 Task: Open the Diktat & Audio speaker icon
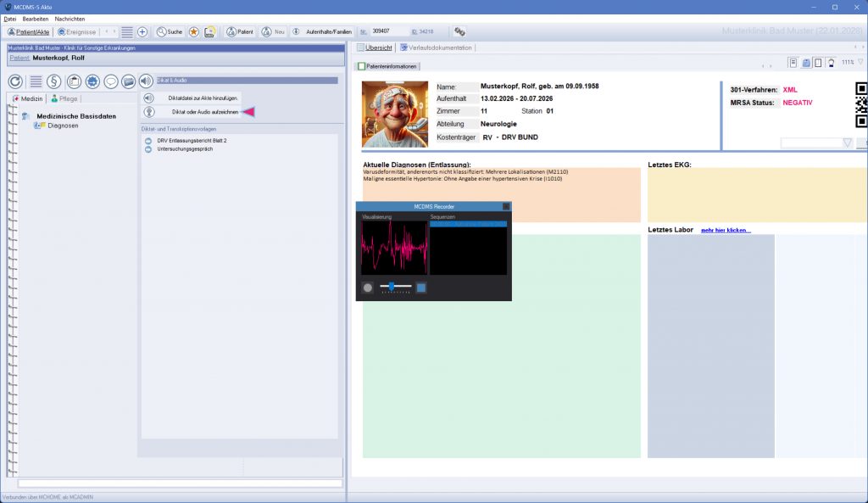[146, 81]
